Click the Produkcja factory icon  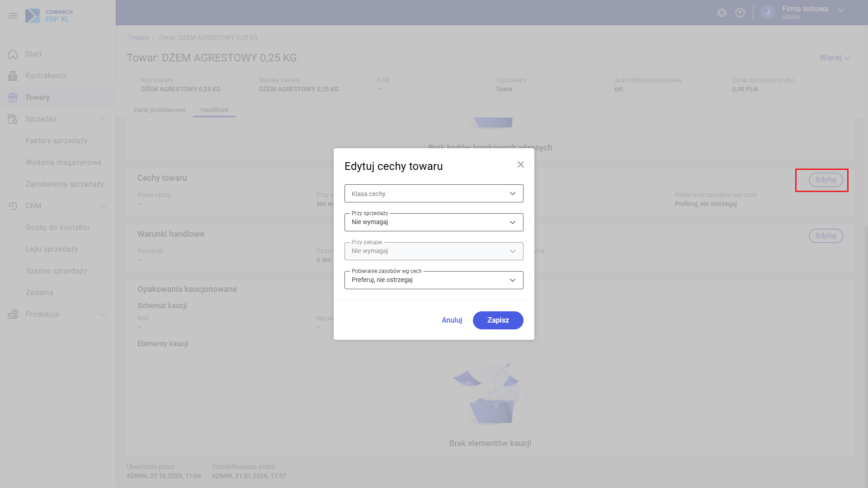click(x=13, y=314)
